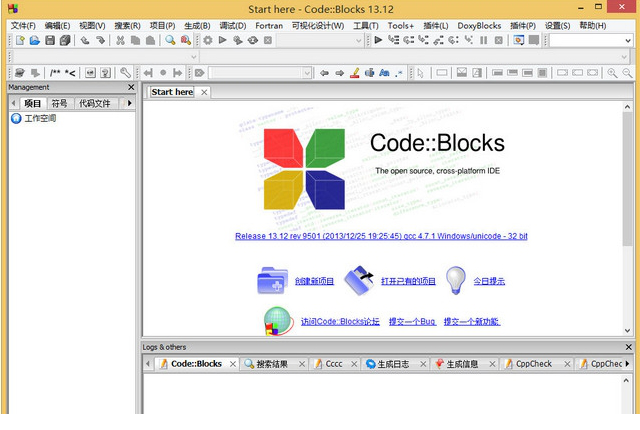The width and height of the screenshot is (640, 430).
Task: Click the Next line debug icon
Action: coord(409,40)
